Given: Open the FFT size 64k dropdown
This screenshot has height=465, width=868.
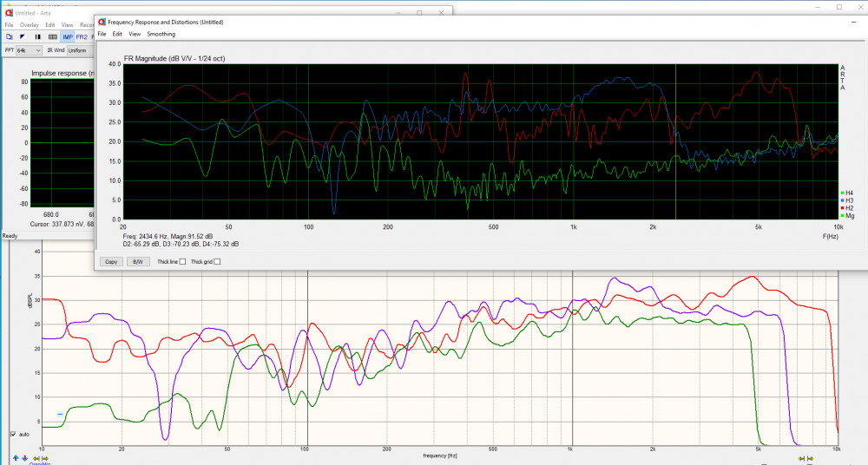Looking at the screenshot, I should point(28,50).
